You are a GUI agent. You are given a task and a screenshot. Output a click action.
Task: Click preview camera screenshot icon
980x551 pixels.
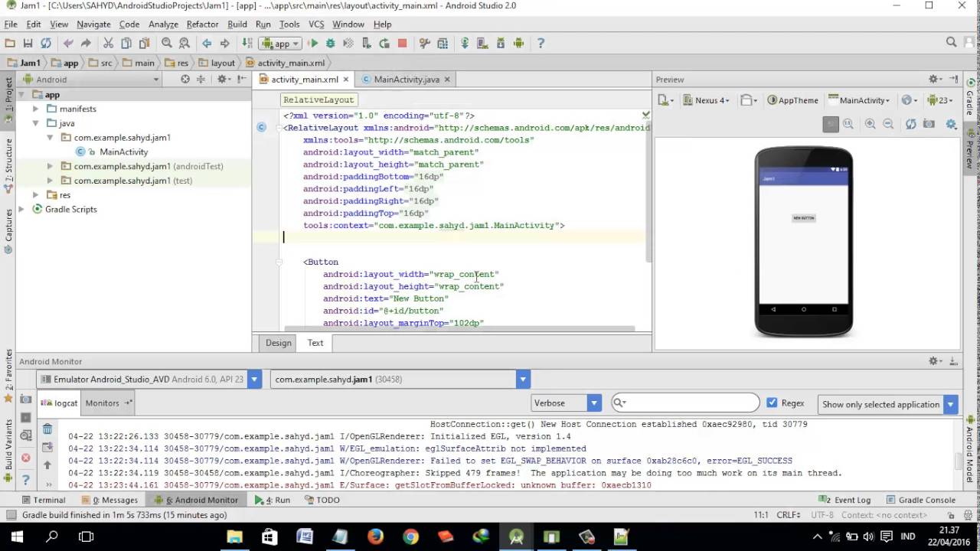929,124
